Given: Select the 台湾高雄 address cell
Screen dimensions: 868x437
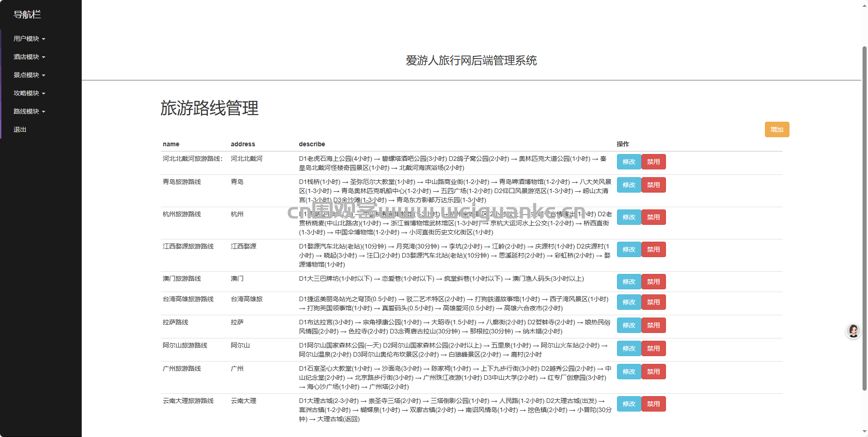Looking at the screenshot, I should (x=247, y=299).
